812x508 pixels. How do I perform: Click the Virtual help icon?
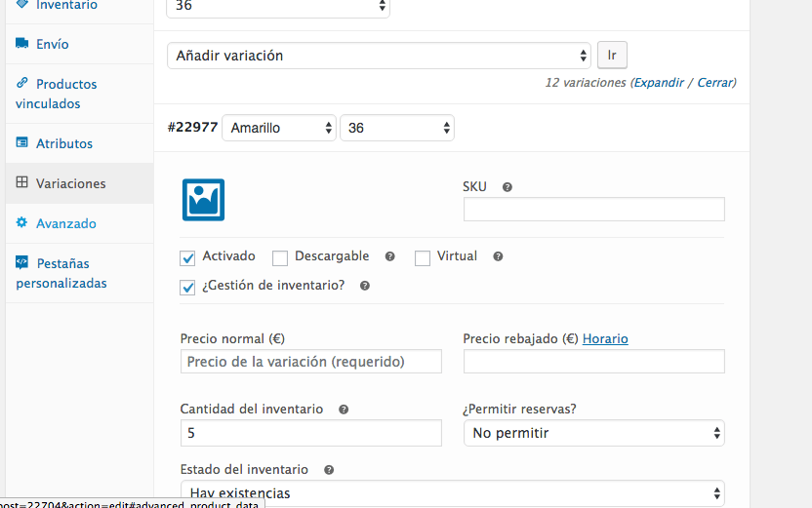498,256
